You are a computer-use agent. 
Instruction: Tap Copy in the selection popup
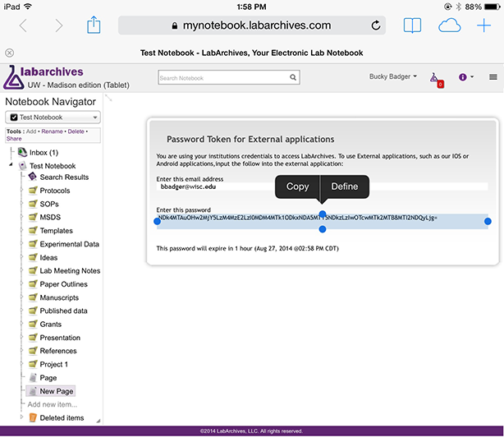click(297, 186)
